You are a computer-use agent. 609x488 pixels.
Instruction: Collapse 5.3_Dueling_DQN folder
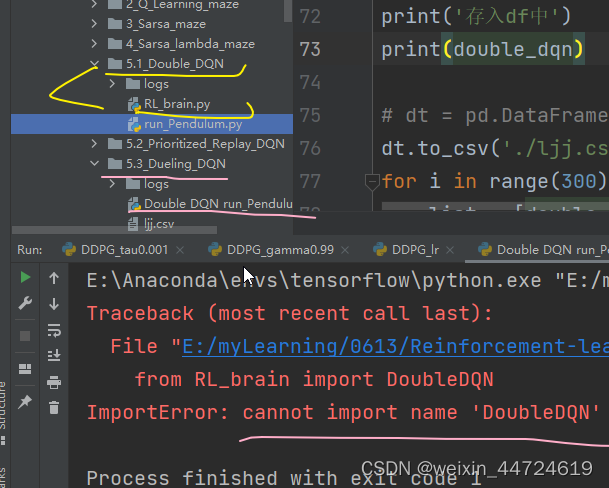point(94,164)
